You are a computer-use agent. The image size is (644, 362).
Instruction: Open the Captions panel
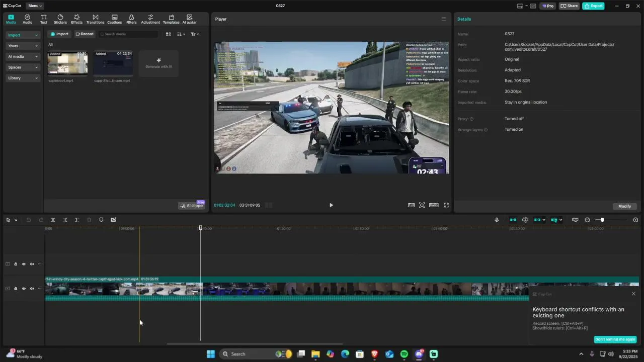pos(114,19)
